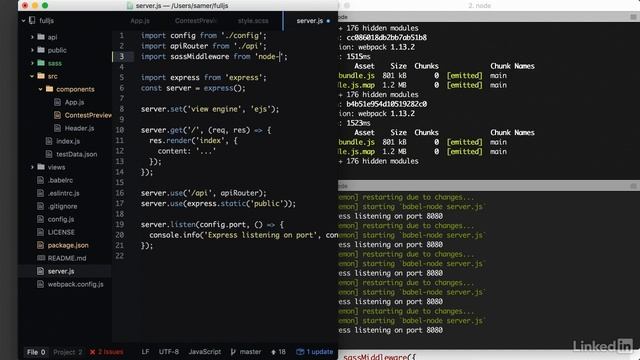Open testData.json in the tree
The height and width of the screenshot is (360, 640).
[76, 154]
